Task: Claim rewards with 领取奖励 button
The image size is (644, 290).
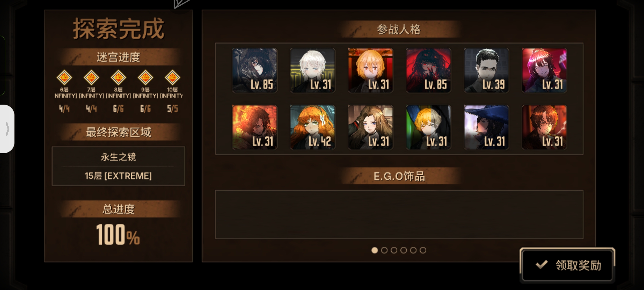Action: click(567, 265)
